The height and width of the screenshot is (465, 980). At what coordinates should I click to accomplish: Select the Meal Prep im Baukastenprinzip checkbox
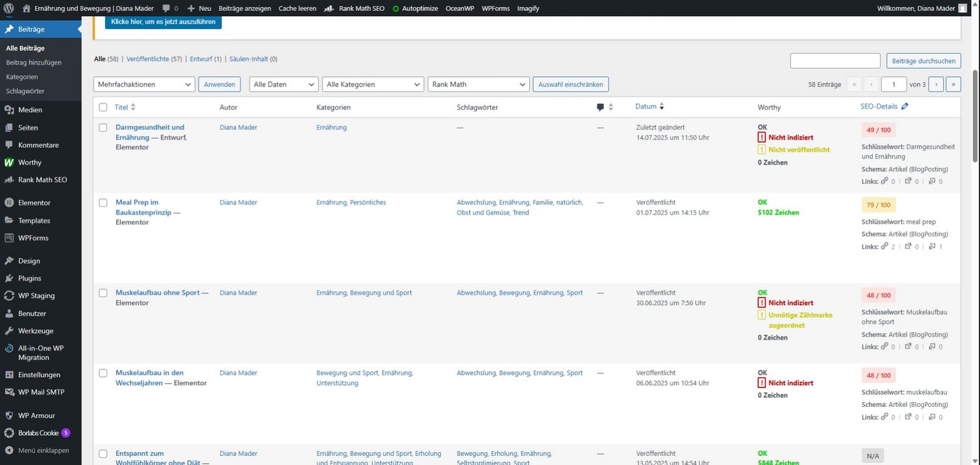pos(103,203)
